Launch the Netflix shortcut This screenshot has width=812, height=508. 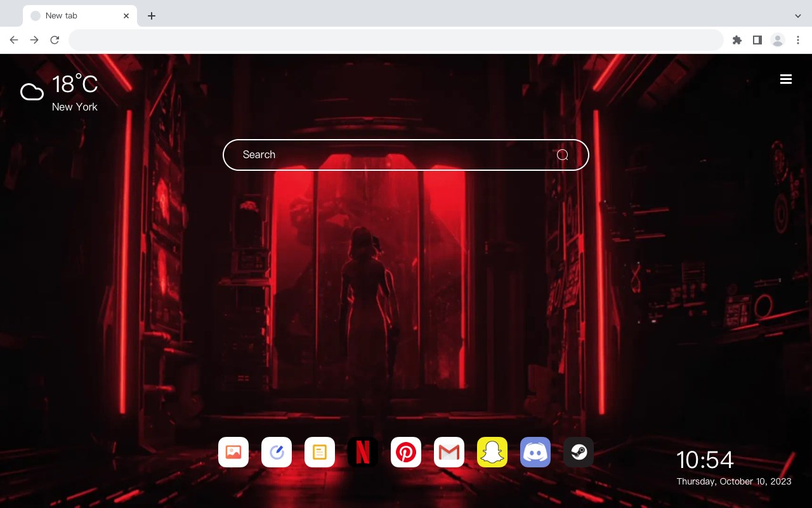click(x=363, y=452)
